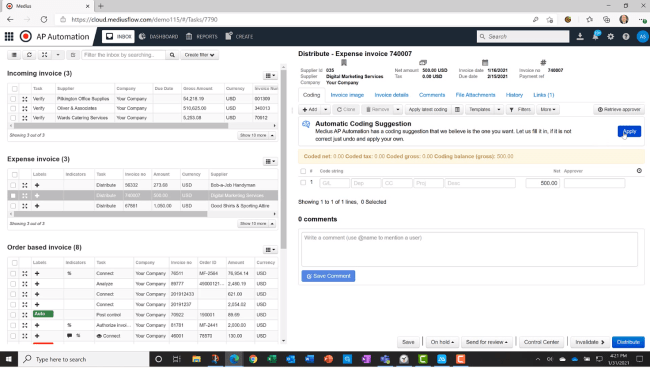The width and height of the screenshot is (650, 368).
Task: Check the Pilkington Office Supplies row
Action: [13, 99]
